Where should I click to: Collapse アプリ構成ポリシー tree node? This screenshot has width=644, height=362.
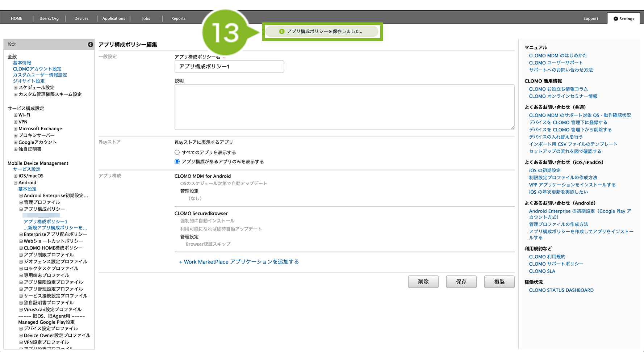(21, 209)
